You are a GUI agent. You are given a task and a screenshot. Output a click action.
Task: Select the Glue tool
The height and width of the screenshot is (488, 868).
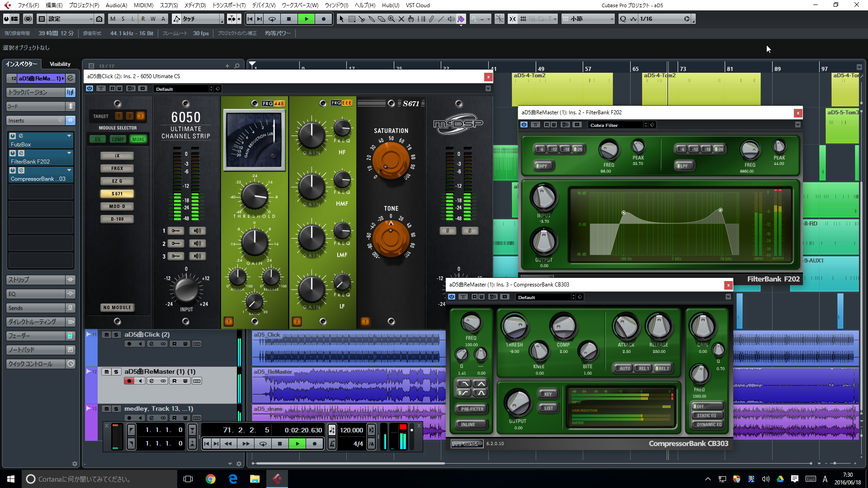point(371,19)
